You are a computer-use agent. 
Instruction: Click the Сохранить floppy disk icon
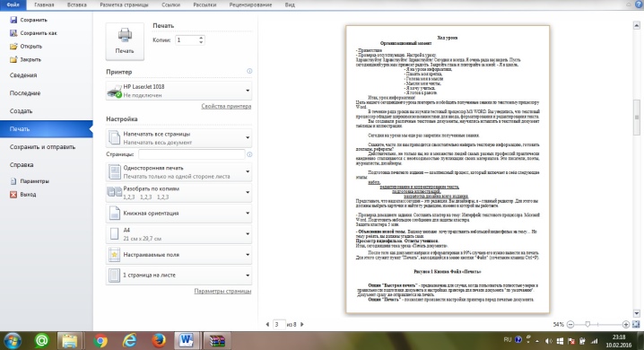pos(13,20)
